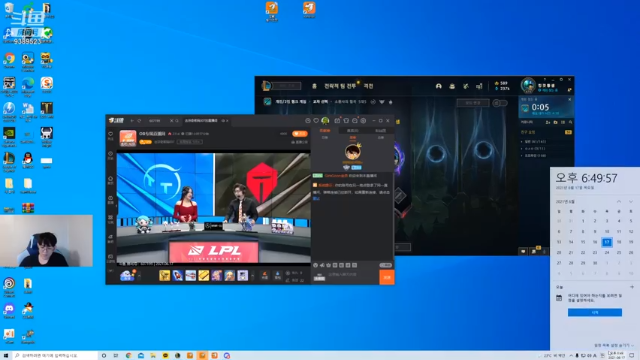Click the blue link in Huya chat message

tap(316, 198)
